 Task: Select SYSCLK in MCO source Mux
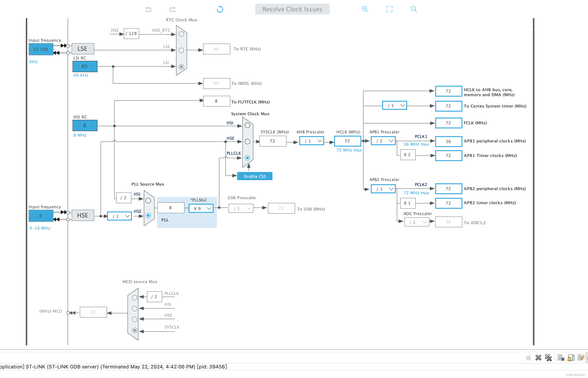(134, 330)
